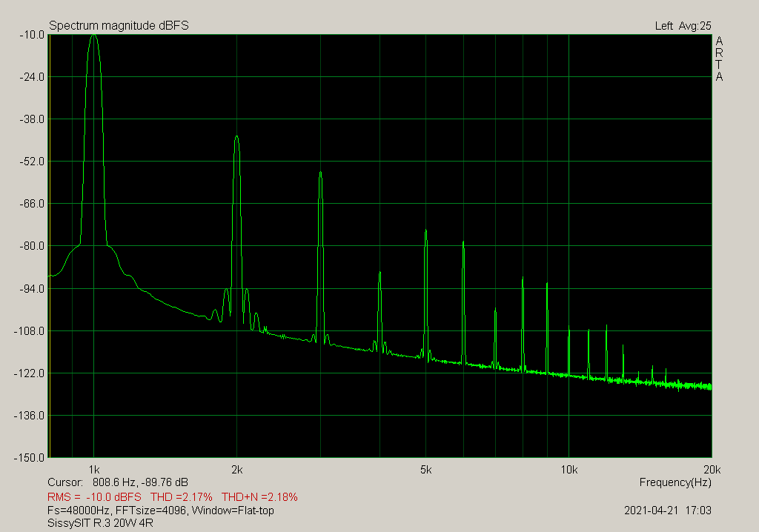
Task: Click the vertical ARTA logo text
Action: (x=719, y=59)
